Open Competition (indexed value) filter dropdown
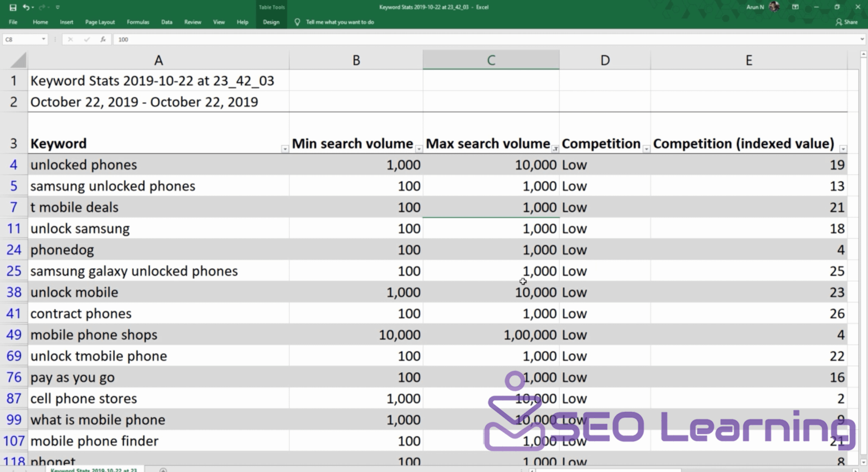The image size is (868, 472). click(843, 149)
